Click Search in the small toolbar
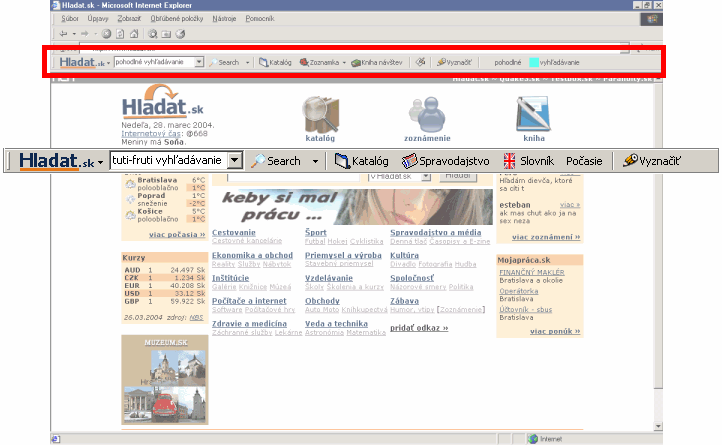 (x=224, y=62)
